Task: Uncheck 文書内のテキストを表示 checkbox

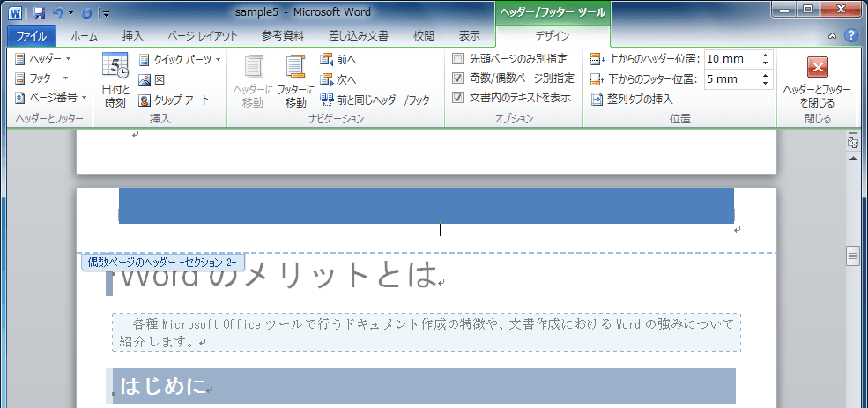Action: pyautogui.click(x=458, y=98)
